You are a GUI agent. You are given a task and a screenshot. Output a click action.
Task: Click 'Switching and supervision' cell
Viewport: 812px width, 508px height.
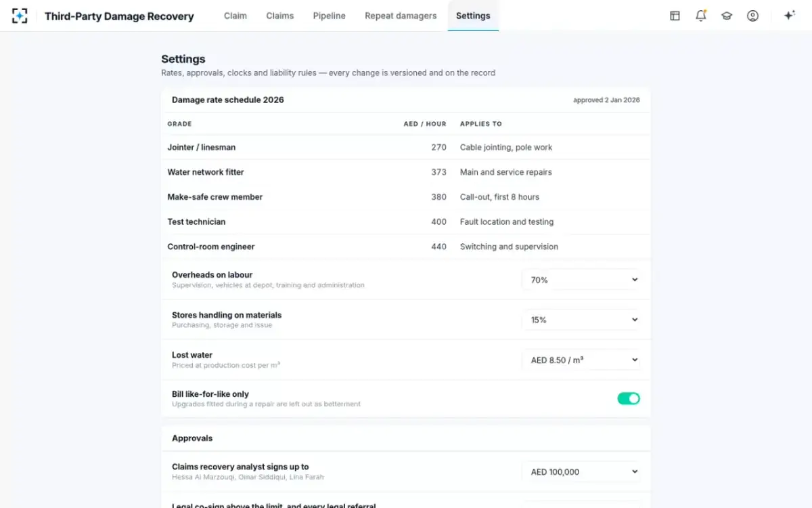point(509,247)
